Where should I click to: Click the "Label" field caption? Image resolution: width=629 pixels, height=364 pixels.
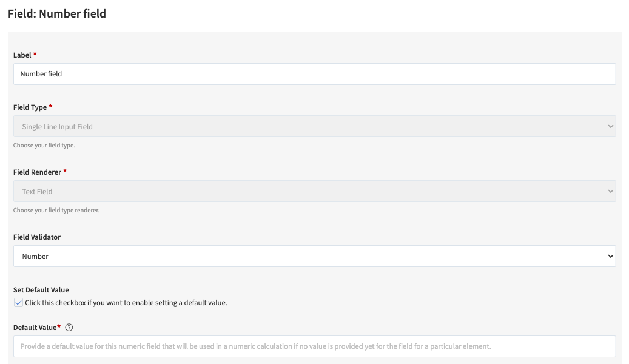[22, 55]
